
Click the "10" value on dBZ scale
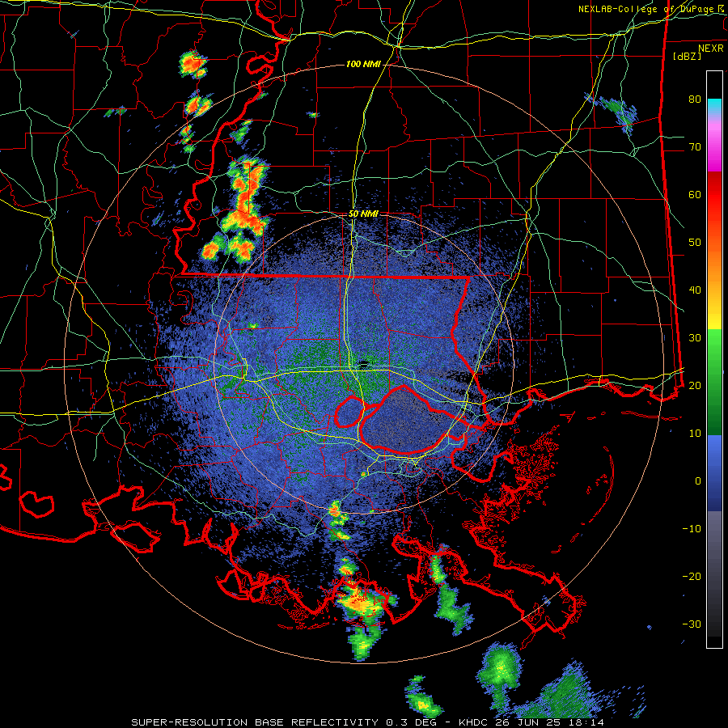[x=694, y=434]
